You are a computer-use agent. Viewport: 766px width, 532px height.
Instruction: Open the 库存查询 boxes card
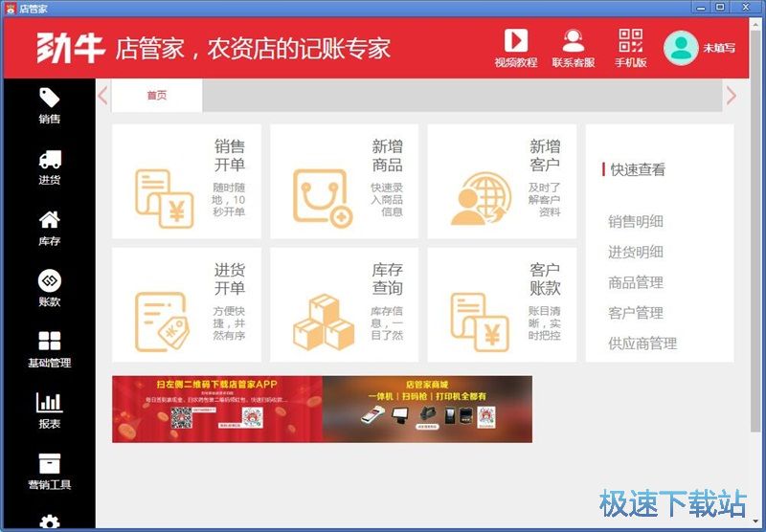(x=344, y=305)
